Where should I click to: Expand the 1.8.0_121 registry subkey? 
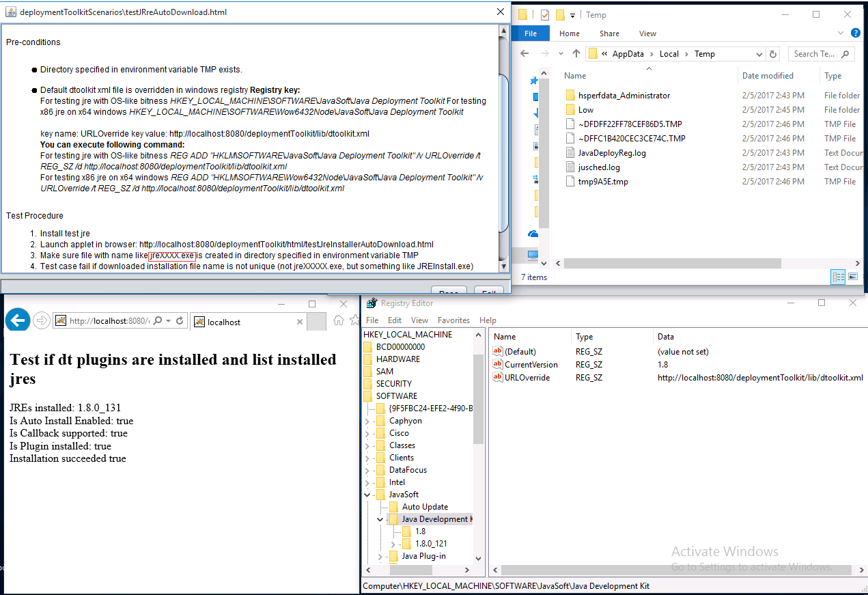coord(393,544)
